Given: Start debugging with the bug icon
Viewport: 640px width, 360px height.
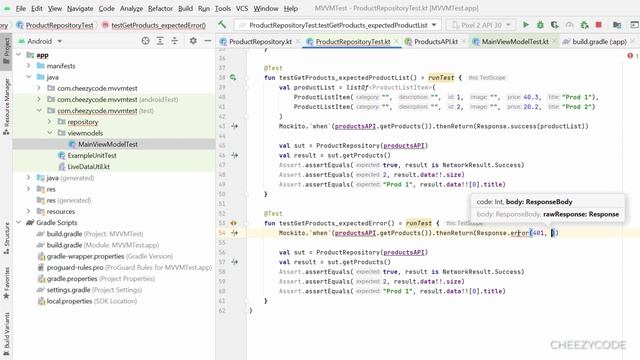Looking at the screenshot, I should (x=540, y=25).
